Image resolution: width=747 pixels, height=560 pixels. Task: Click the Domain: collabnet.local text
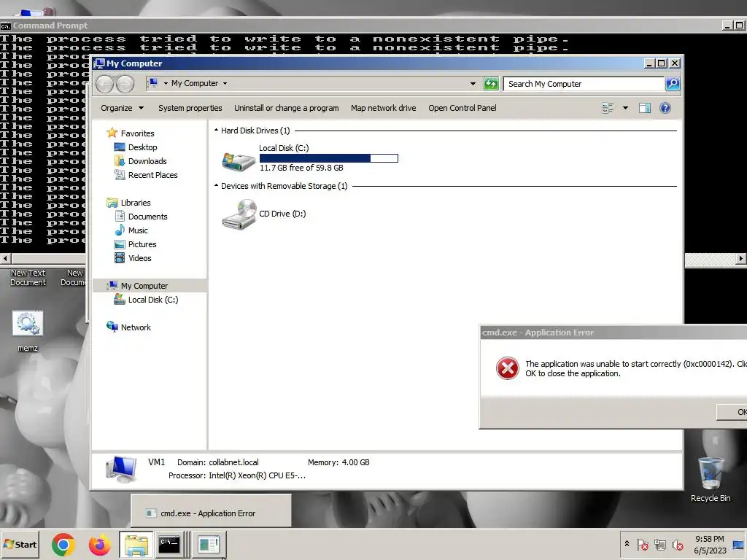click(217, 462)
